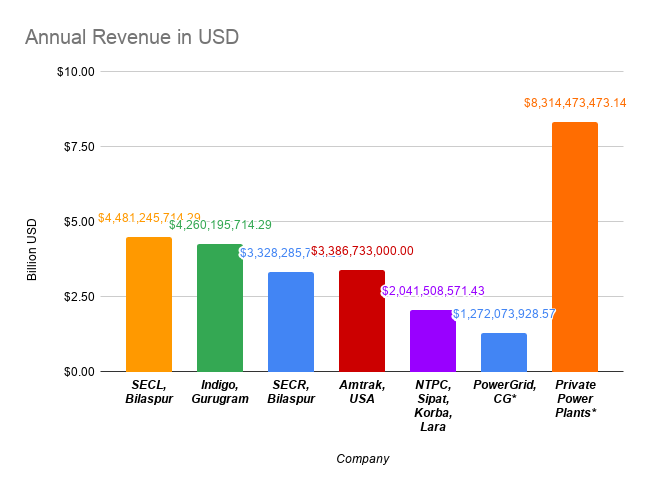Click the 'SECR, Bilaspur' category label
This screenshot has height=490, width=648.
point(291,392)
